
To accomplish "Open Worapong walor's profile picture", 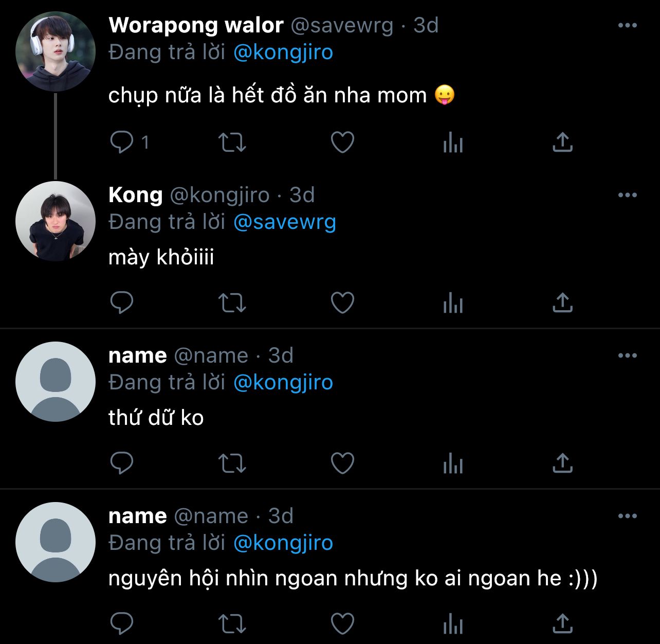I will coord(56,51).
